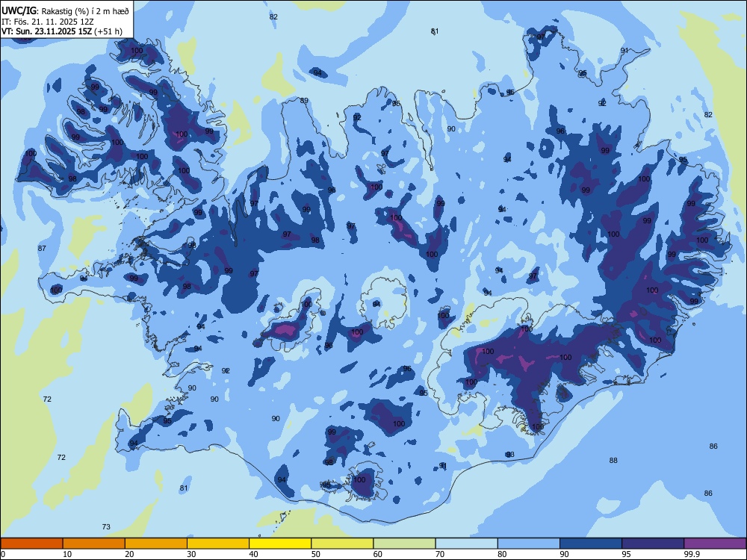
Task: Click the 60–70 pale green legend swatch
Action: (x=404, y=544)
